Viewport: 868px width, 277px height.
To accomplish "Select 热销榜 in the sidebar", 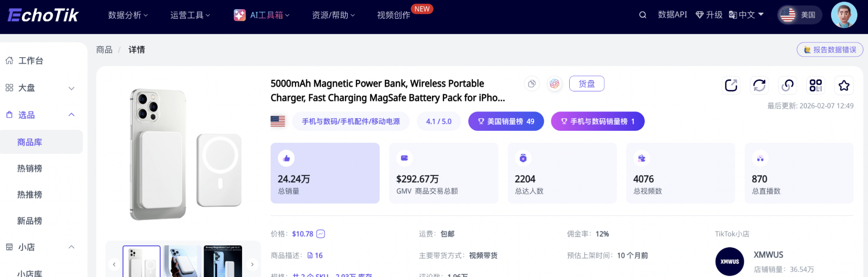I will coord(30,168).
